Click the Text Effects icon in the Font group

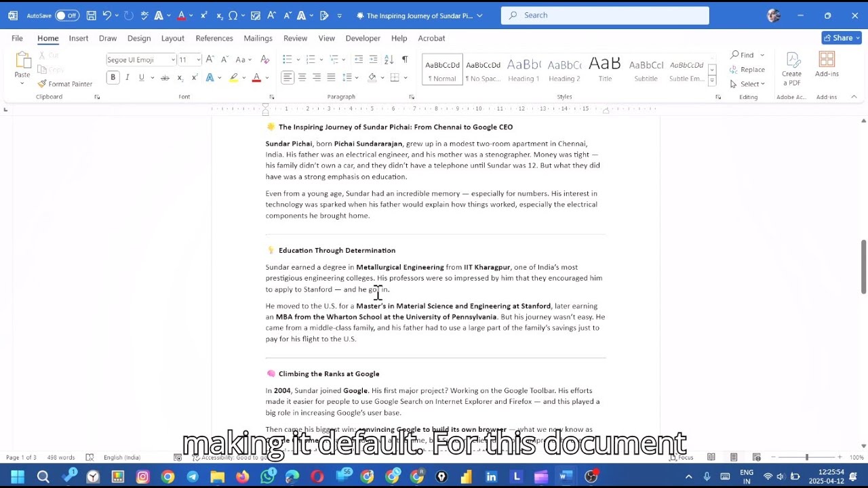pyautogui.click(x=210, y=78)
